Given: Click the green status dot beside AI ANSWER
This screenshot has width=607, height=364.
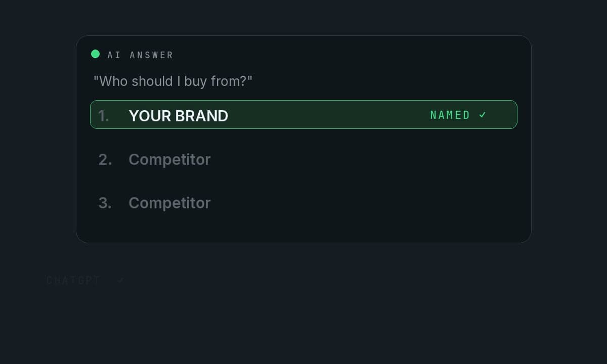Looking at the screenshot, I should (x=95, y=54).
